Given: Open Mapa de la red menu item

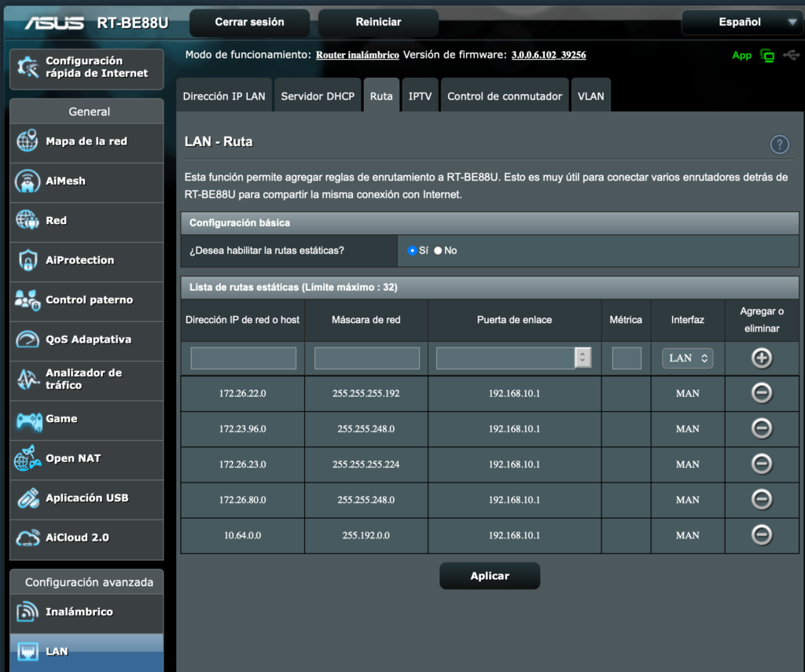Looking at the screenshot, I should click(x=86, y=141).
